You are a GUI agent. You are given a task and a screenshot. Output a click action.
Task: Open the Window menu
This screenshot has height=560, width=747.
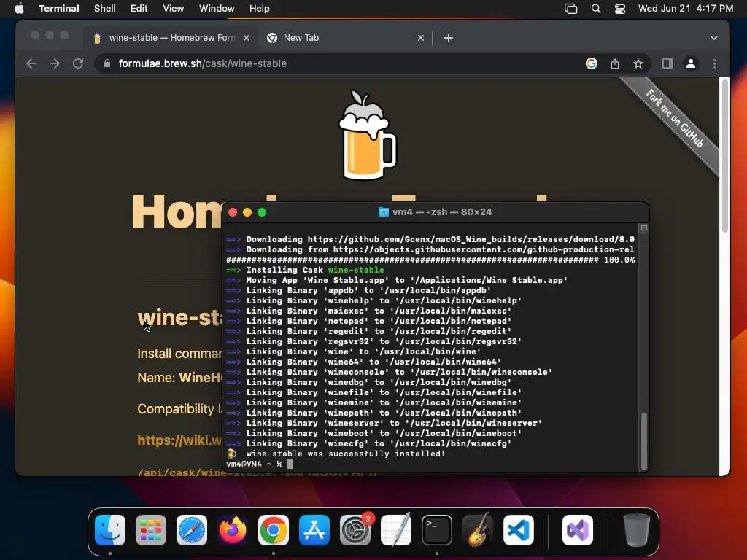click(x=216, y=9)
